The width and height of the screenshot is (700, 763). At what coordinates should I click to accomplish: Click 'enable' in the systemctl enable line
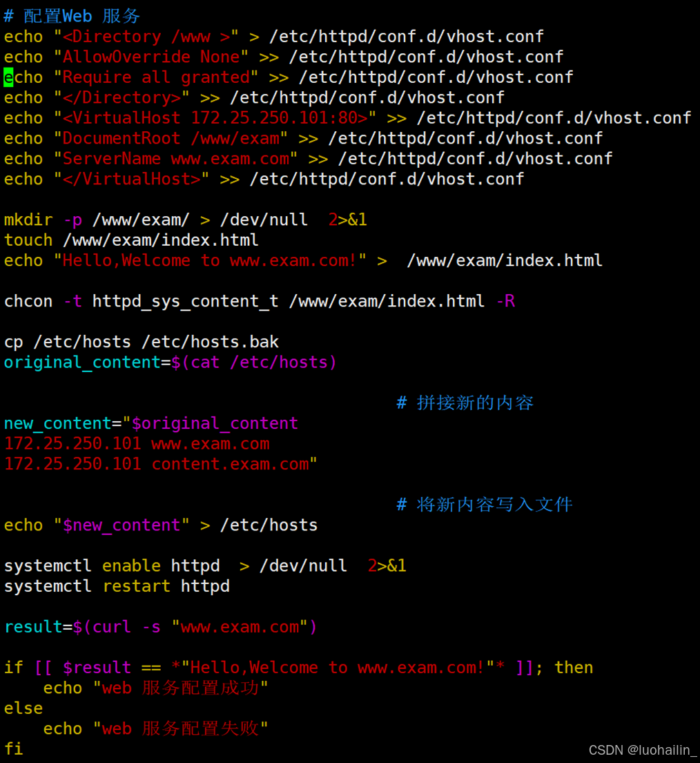pyautogui.click(x=131, y=566)
